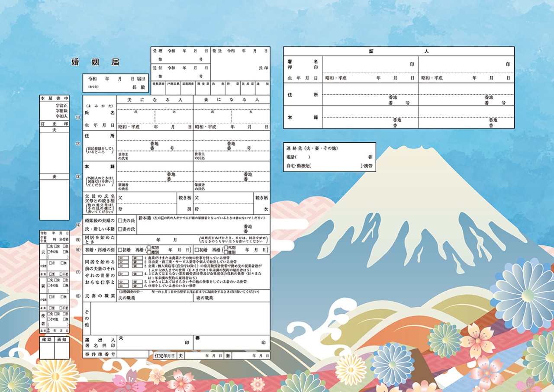Tick 初婚 in the husband's column

click(119, 250)
